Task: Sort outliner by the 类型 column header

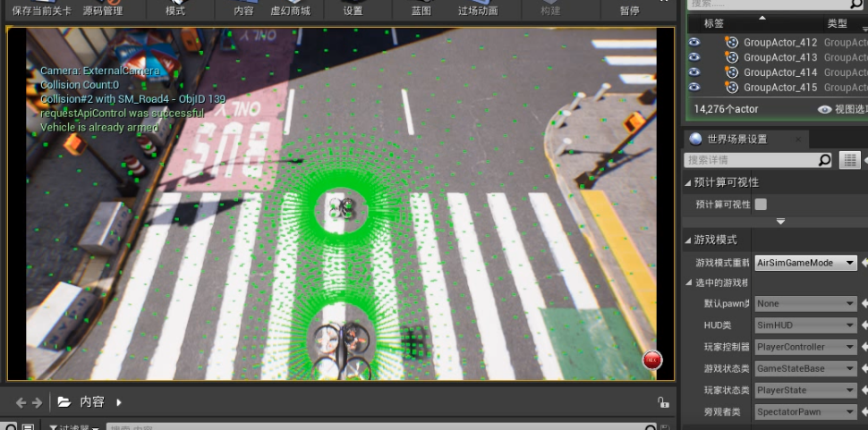Action: [x=837, y=23]
